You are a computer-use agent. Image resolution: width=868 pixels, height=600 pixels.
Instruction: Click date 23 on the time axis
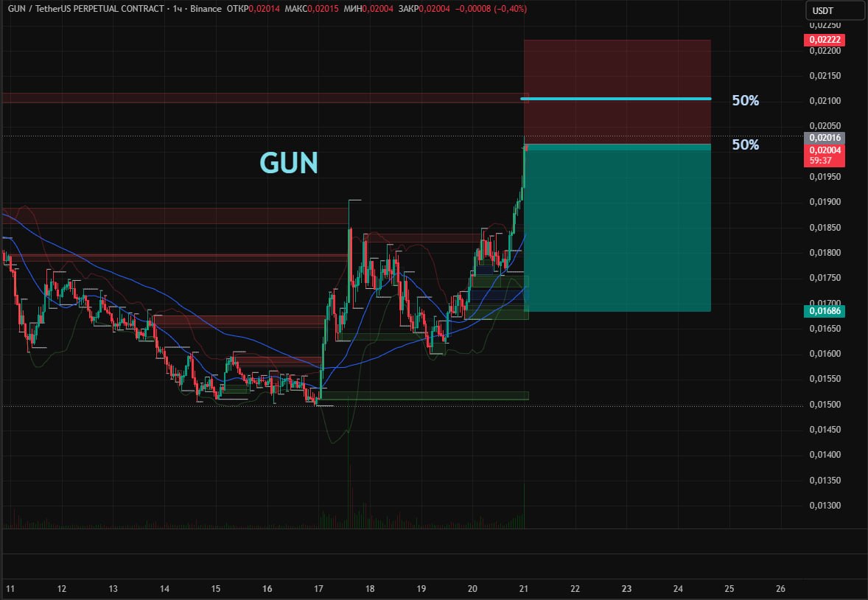(x=626, y=589)
